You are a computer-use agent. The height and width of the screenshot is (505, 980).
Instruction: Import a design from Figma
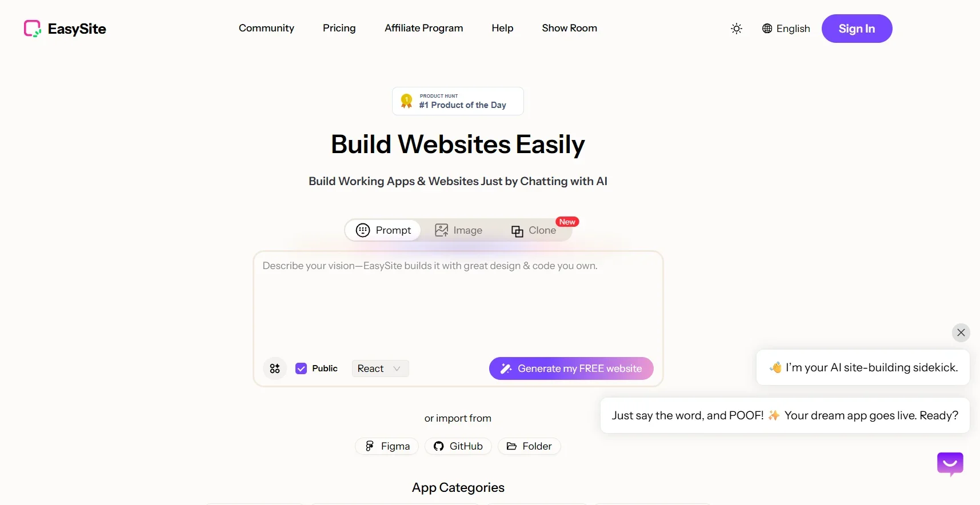click(x=386, y=446)
